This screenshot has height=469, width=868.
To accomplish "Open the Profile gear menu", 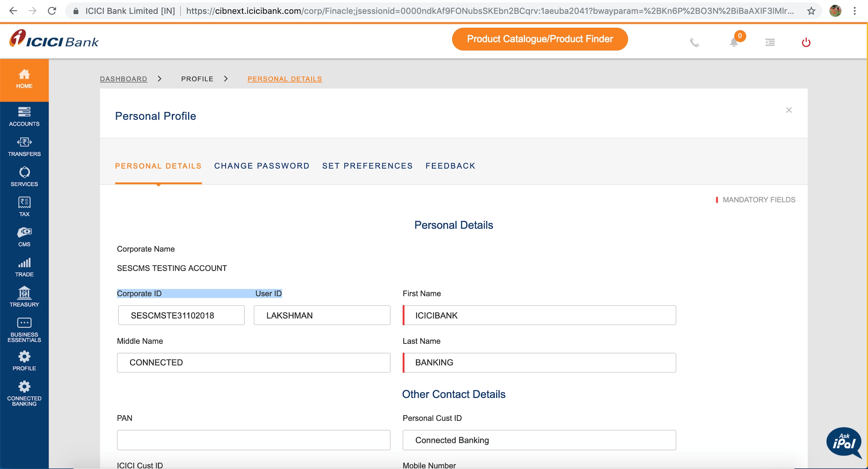I will (24, 361).
